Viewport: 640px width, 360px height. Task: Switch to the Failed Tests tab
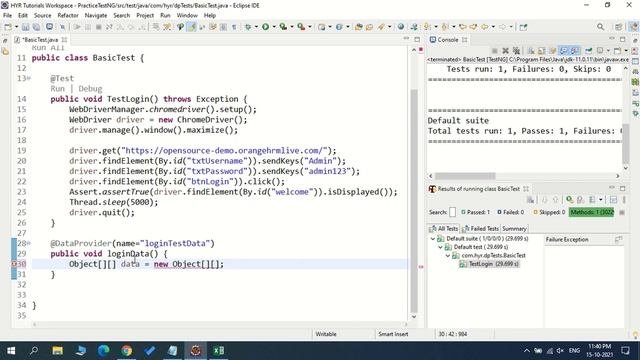(480, 229)
